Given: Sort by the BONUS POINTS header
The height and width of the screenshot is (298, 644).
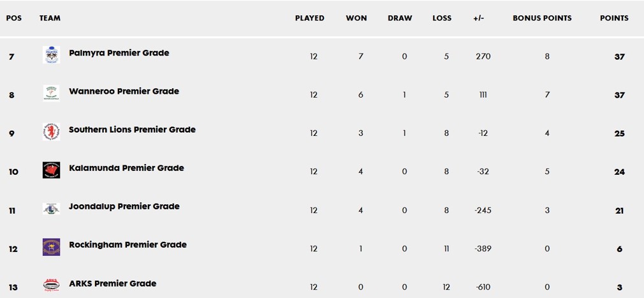Looking at the screenshot, I should pos(542,19).
